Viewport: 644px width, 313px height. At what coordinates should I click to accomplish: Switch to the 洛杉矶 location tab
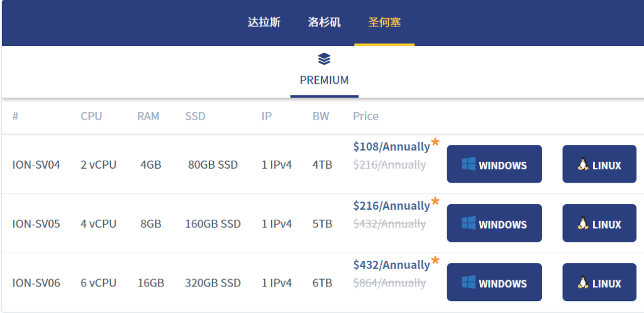tap(325, 23)
